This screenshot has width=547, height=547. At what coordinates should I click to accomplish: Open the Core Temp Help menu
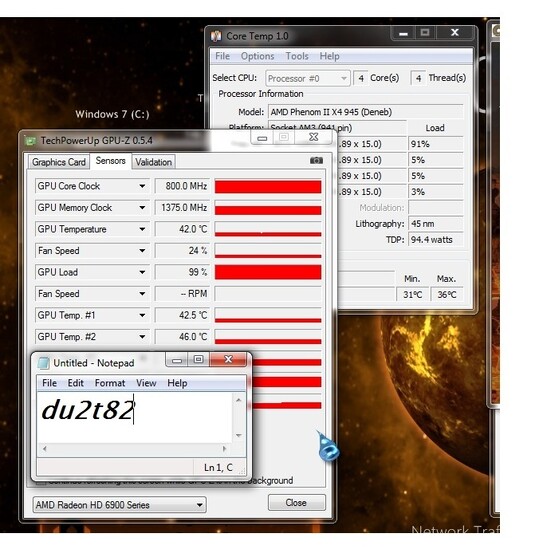coord(329,56)
